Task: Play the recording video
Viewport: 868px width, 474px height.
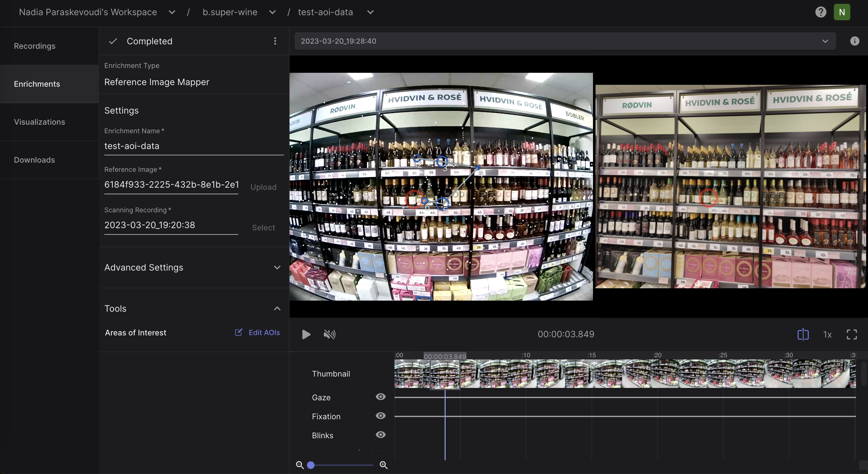Action: 306,334
